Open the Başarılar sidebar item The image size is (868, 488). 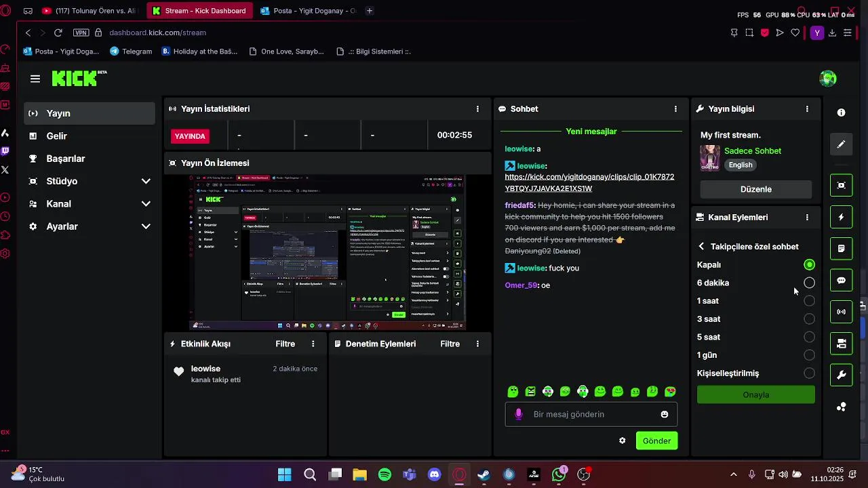(x=90, y=159)
